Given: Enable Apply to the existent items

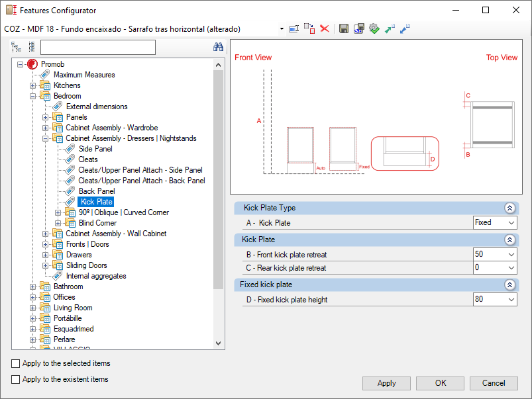Looking at the screenshot, I should tap(16, 379).
